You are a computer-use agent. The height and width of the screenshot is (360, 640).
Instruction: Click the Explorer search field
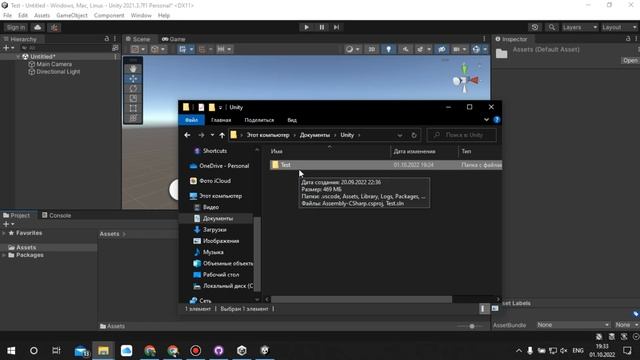462,135
